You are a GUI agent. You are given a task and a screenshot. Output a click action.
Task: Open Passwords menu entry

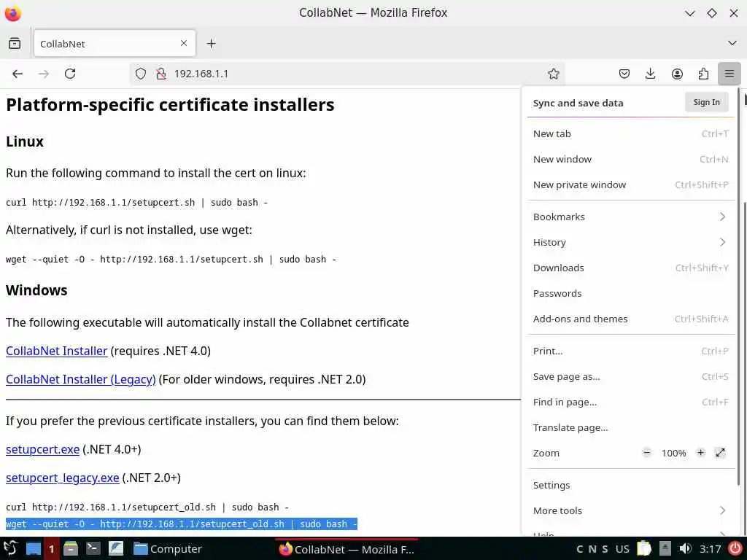[631, 293]
